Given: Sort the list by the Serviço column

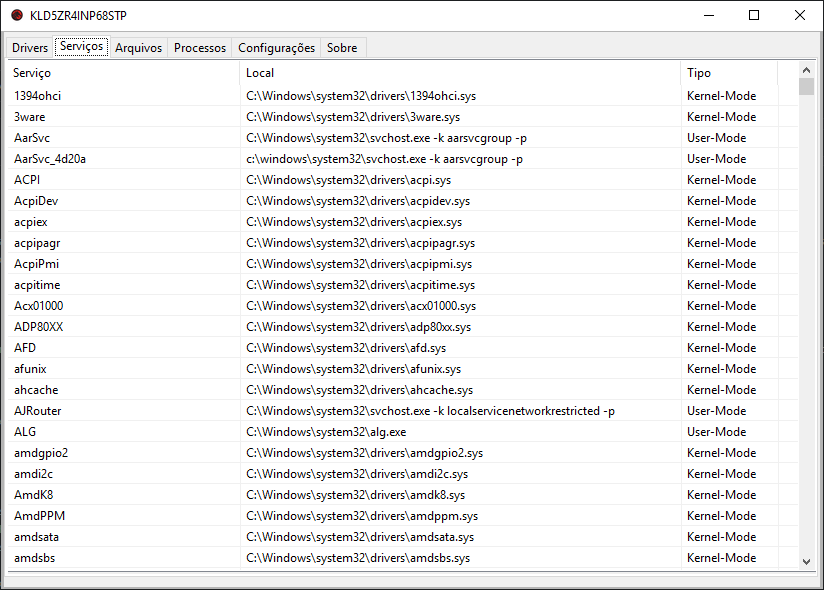Looking at the screenshot, I should point(31,73).
